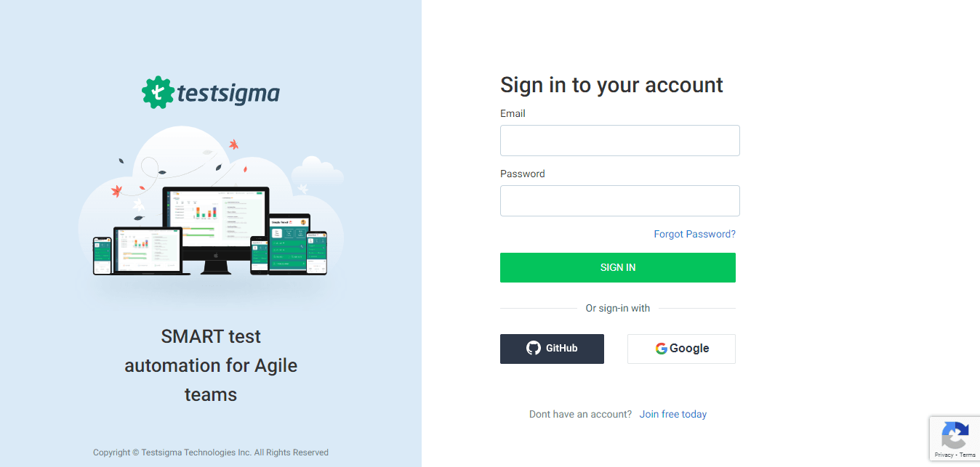Screen dimensions: 980x467
Task: Sign in with the GitHub button
Action: point(552,349)
